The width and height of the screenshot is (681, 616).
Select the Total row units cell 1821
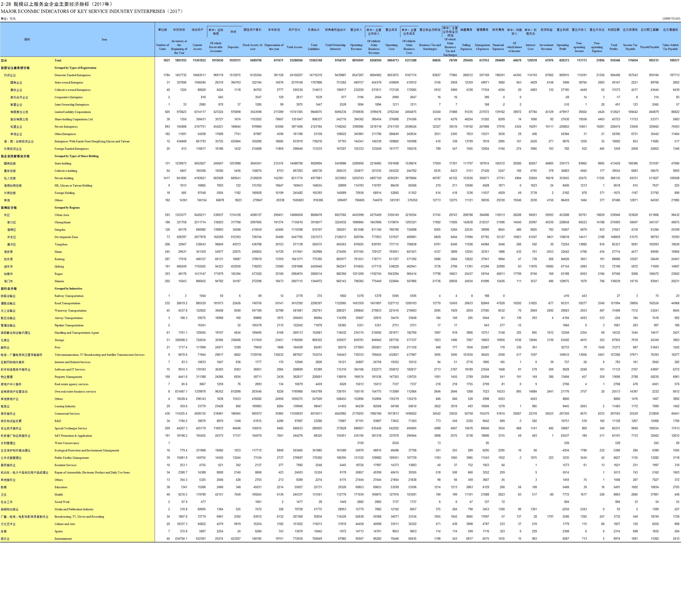[166, 60]
